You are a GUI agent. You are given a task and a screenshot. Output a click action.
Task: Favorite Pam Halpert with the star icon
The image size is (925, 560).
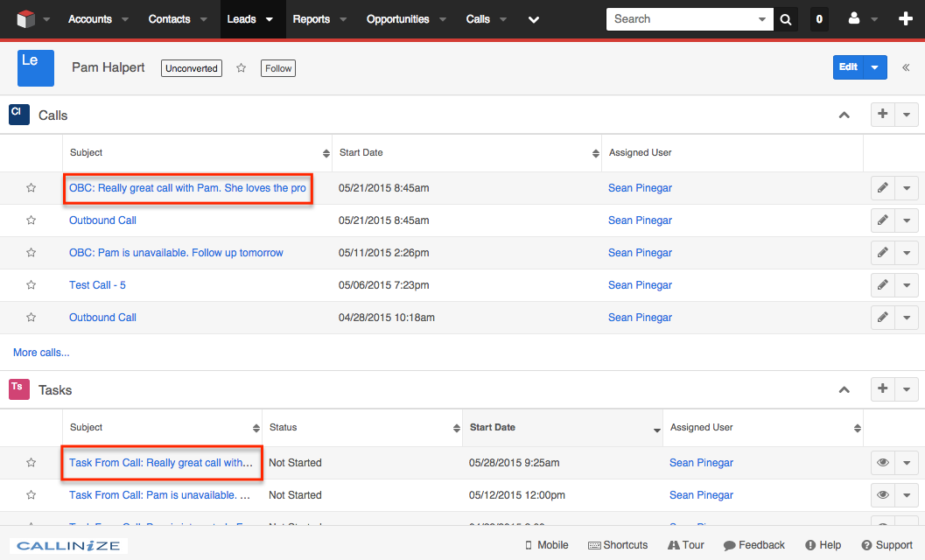tap(241, 68)
